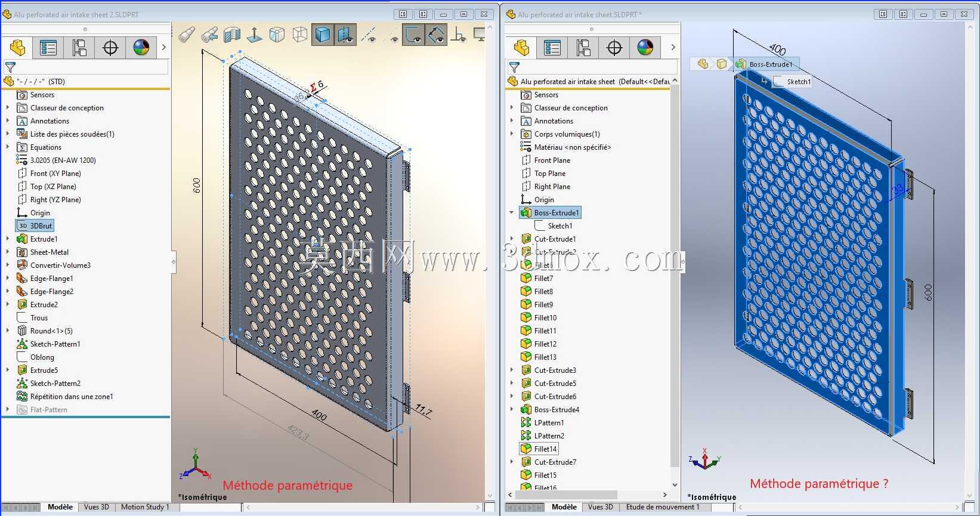Select Flat-Pattern feature in left tree
Screen dimensions: 980x516
click(42, 410)
